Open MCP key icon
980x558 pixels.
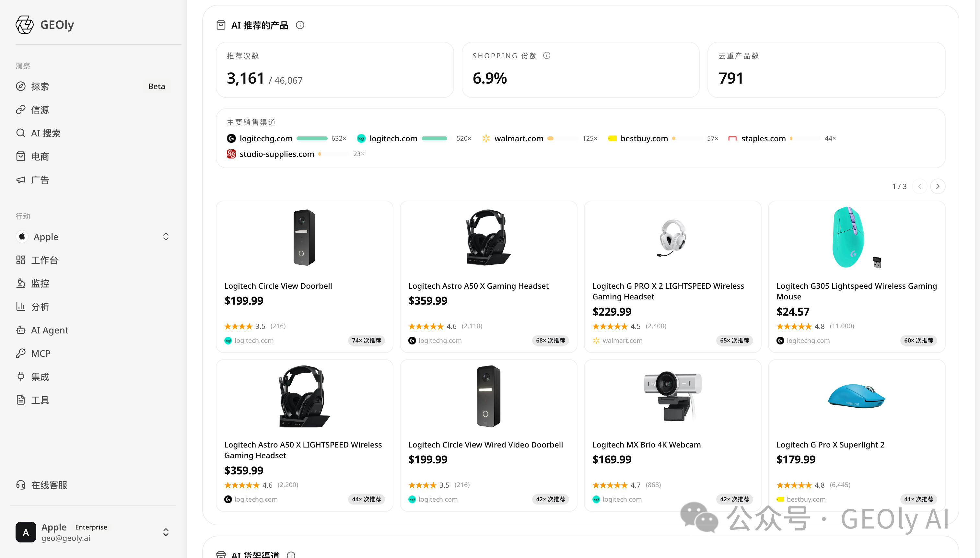(21, 353)
